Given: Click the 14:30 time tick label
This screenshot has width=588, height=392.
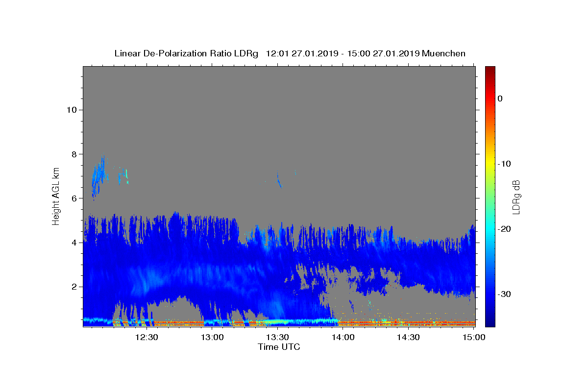Looking at the screenshot, I should click(x=408, y=337).
